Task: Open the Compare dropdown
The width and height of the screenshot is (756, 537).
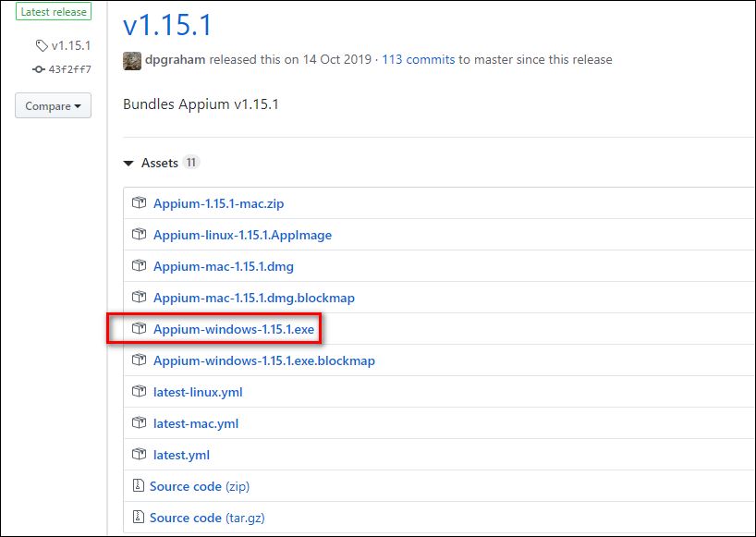Action: (53, 105)
